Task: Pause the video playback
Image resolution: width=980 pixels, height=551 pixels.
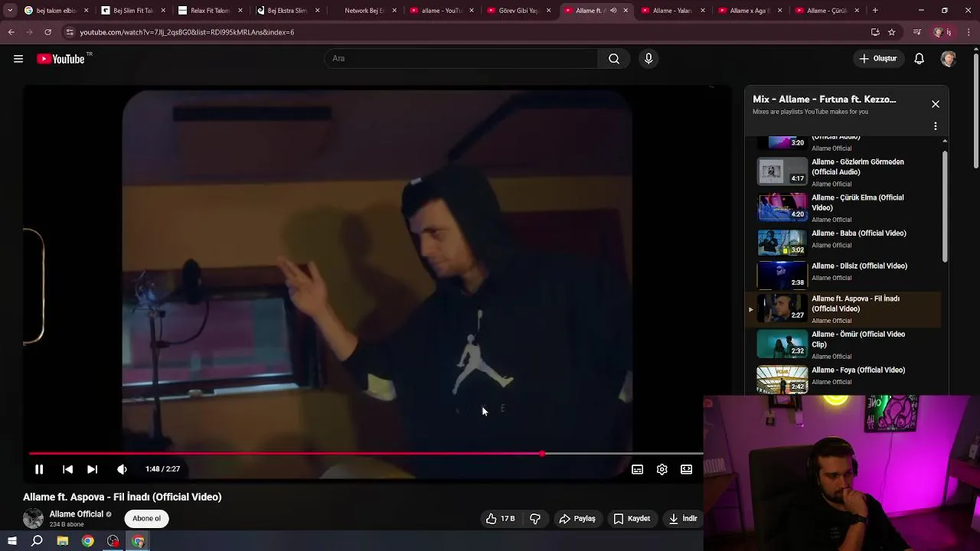Action: pos(39,469)
